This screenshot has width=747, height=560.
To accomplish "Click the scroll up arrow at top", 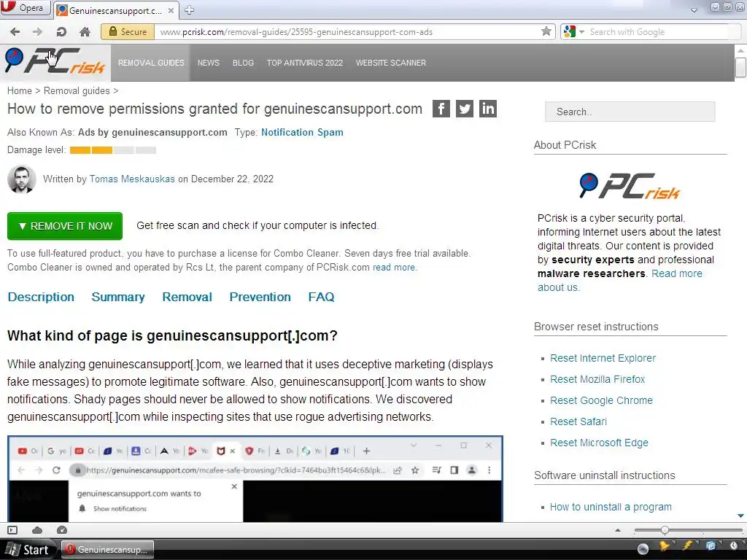I will [740, 50].
